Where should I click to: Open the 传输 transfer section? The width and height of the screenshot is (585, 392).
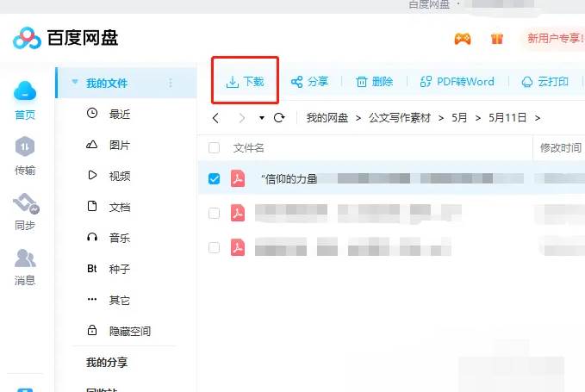tap(25, 156)
